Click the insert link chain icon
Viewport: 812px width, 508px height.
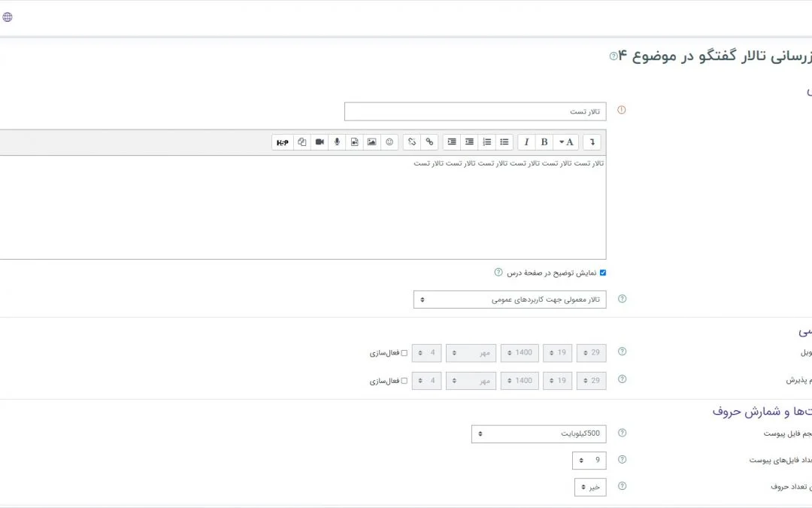[x=429, y=141]
